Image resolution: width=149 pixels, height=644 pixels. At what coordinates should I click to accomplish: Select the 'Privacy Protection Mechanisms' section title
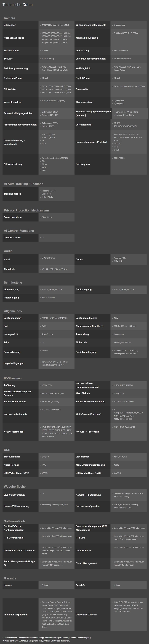pos(27,210)
